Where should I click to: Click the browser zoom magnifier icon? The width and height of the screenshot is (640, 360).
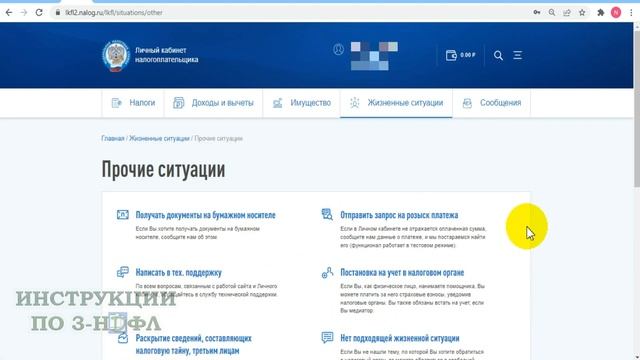[x=552, y=13]
